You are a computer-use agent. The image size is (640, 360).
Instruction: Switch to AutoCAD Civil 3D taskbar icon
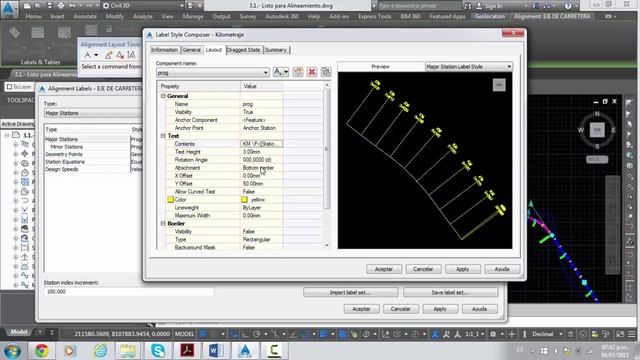245,351
